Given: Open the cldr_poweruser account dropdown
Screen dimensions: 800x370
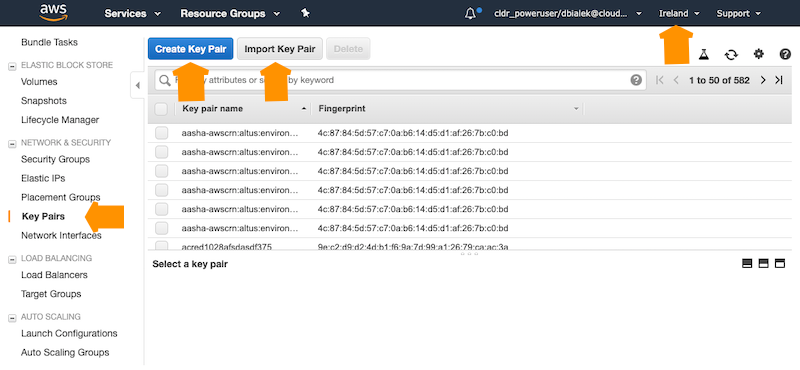Looking at the screenshot, I should click(x=568, y=14).
